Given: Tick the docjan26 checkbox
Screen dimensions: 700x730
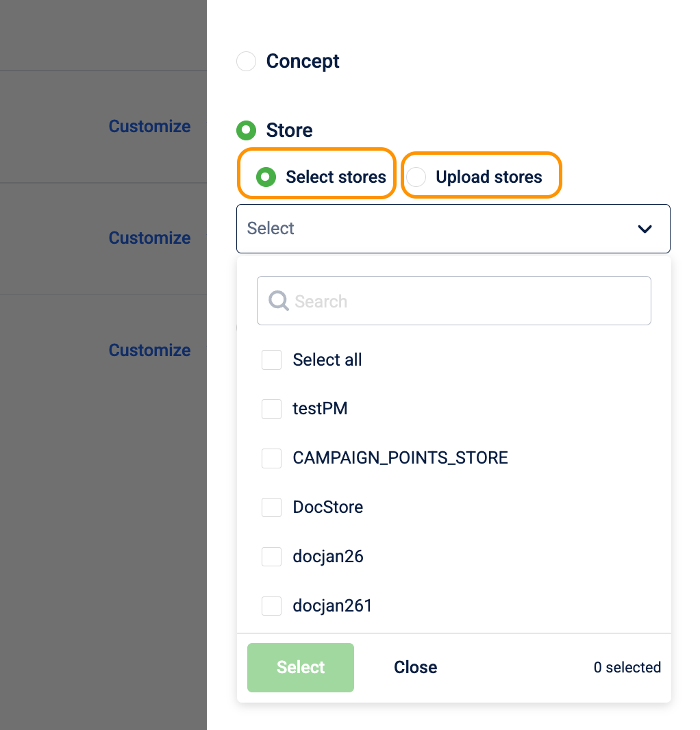Looking at the screenshot, I should click(x=272, y=557).
